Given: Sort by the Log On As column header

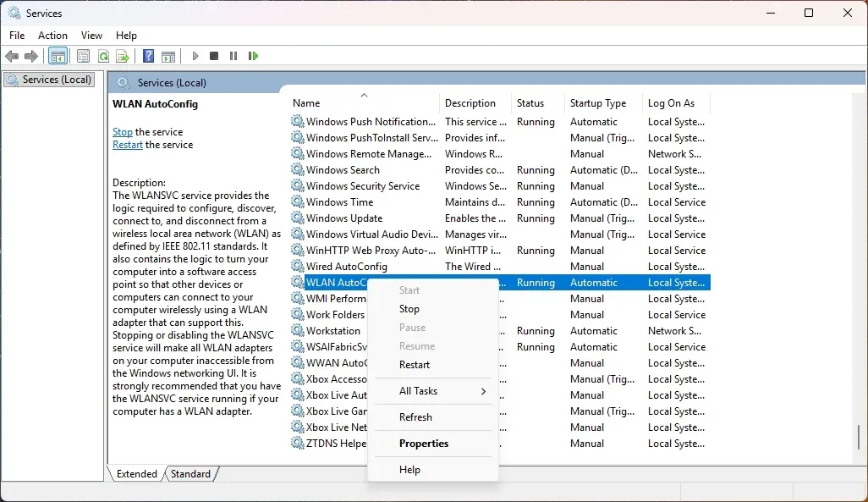Looking at the screenshot, I should tap(677, 103).
